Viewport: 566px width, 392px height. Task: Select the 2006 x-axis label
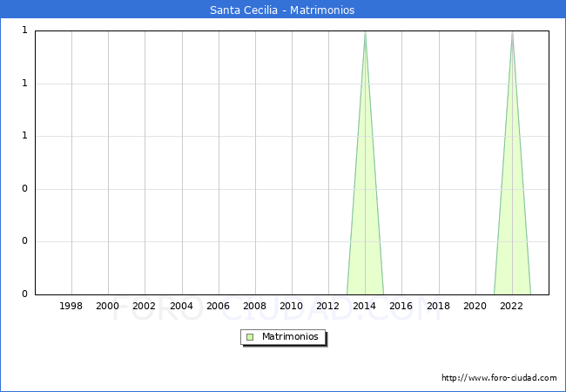(218, 306)
